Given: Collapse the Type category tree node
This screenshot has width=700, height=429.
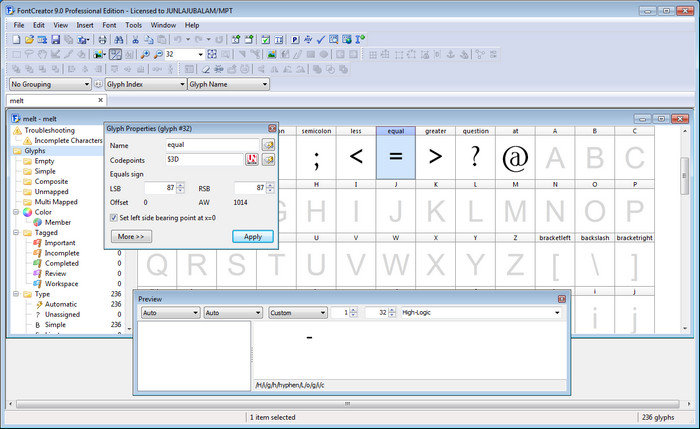Looking at the screenshot, I should tap(15, 294).
